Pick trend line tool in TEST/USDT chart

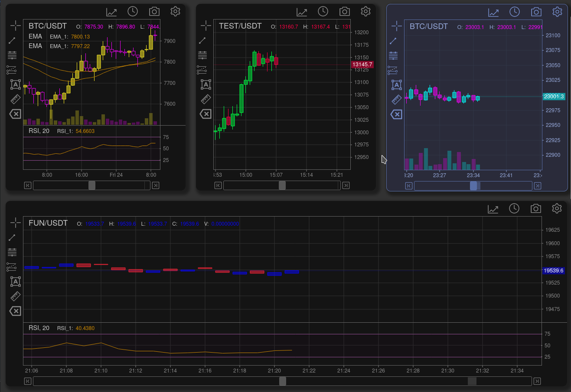point(202,41)
